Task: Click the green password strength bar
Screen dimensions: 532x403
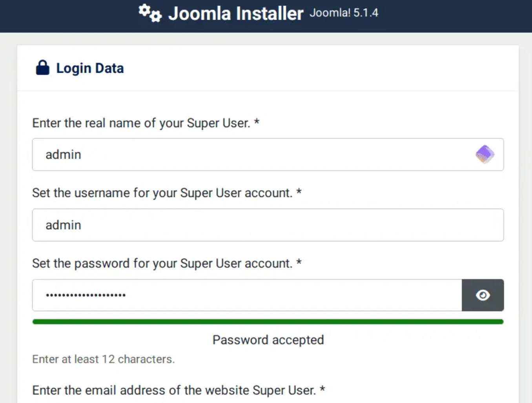Action: click(x=268, y=322)
